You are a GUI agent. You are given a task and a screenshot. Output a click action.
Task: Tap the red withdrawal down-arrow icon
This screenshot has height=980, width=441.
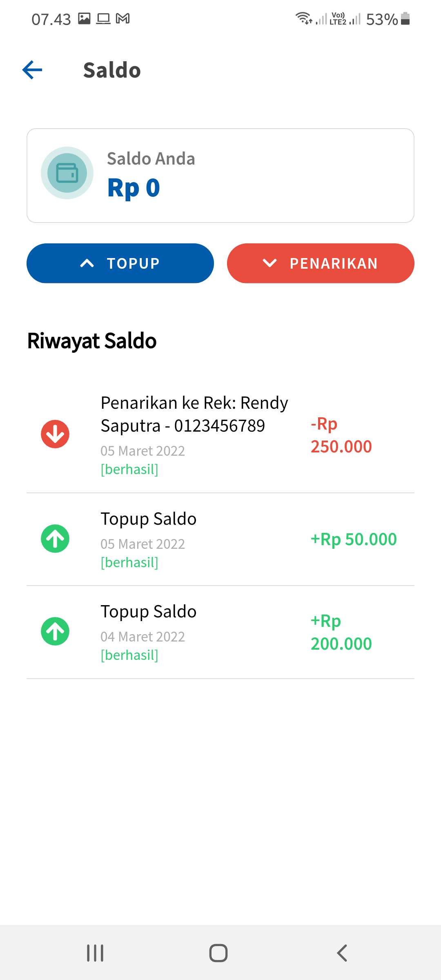[55, 434]
